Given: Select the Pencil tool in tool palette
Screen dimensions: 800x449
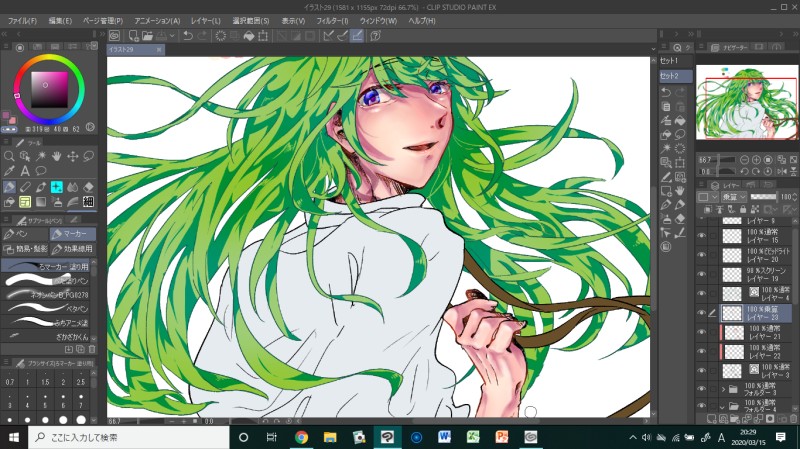Looking at the screenshot, I should click(x=24, y=187).
